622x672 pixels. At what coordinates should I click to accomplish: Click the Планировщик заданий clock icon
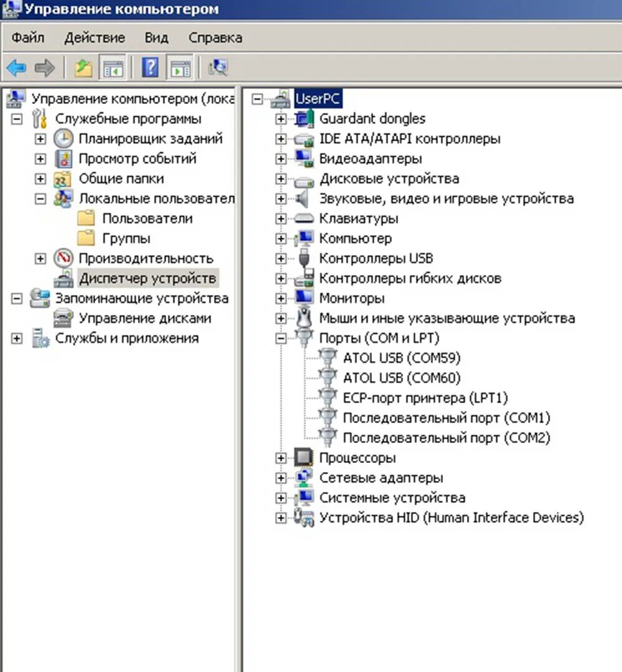click(x=63, y=139)
